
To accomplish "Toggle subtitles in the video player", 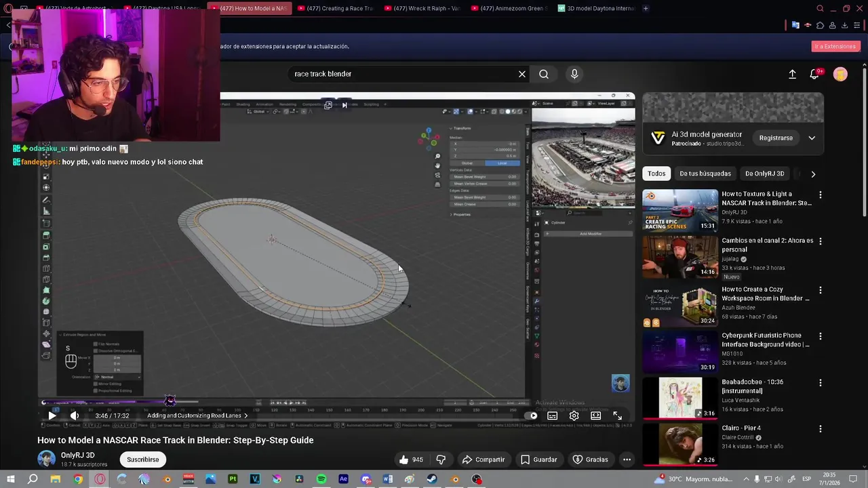I will click(553, 415).
